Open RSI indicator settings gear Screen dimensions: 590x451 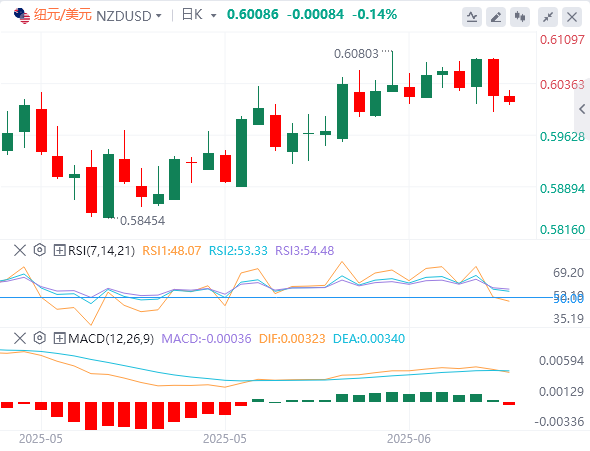[40, 250]
